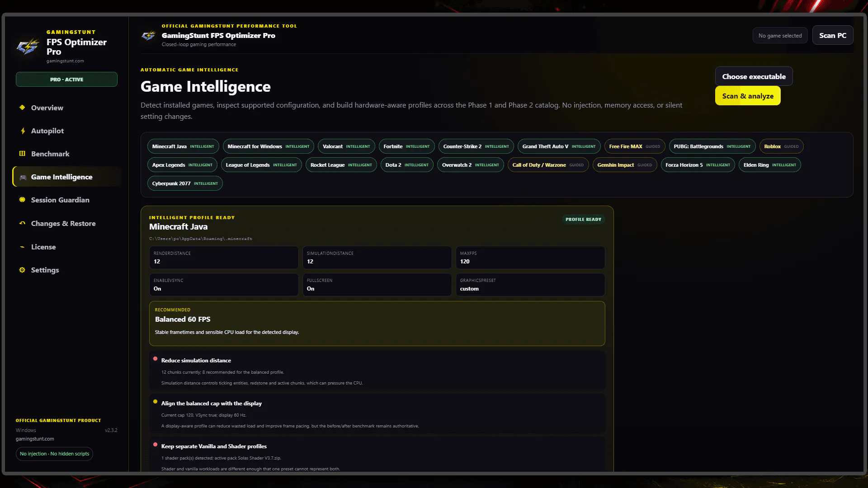Click the MAXFPS 120 card

pos(530,258)
